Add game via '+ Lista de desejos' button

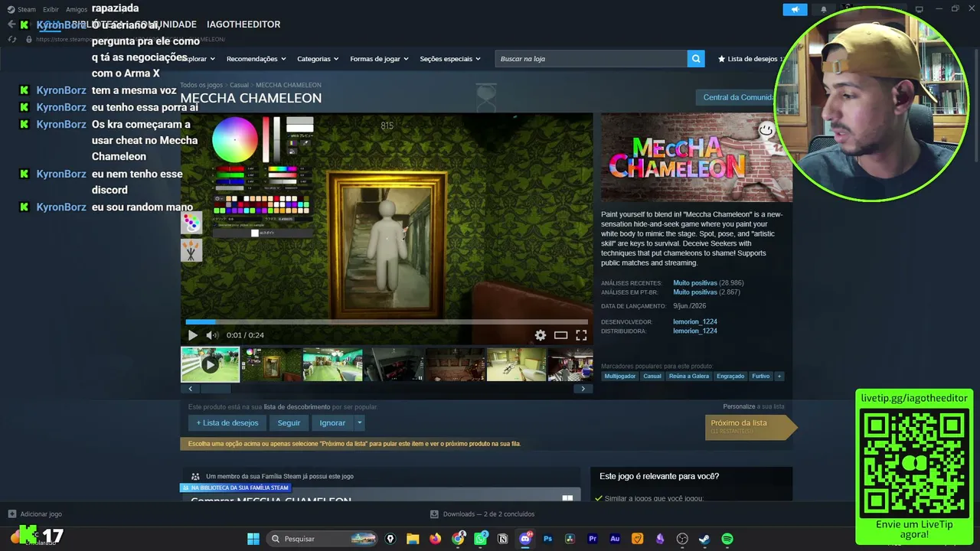coord(227,423)
